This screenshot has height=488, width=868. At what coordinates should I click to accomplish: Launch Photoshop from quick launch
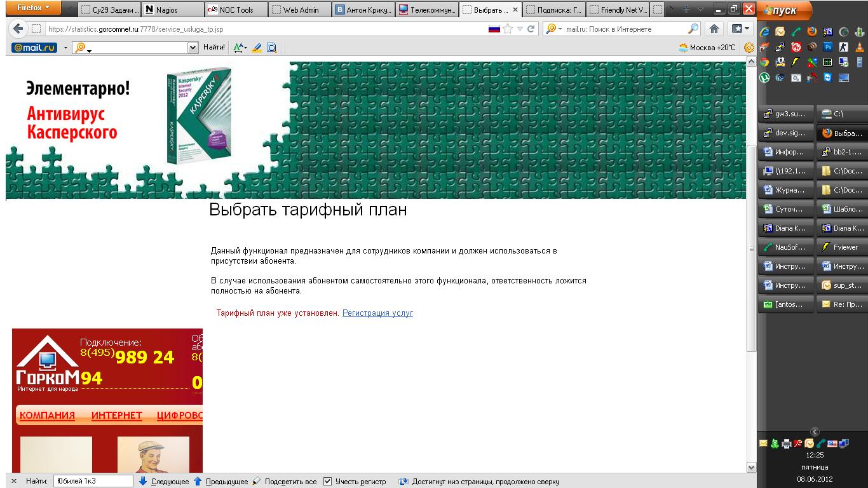click(x=828, y=46)
